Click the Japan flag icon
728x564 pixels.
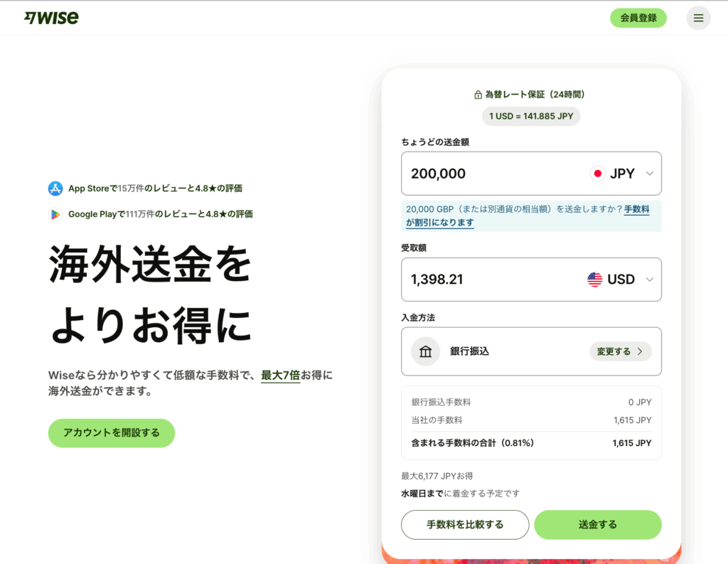click(597, 174)
